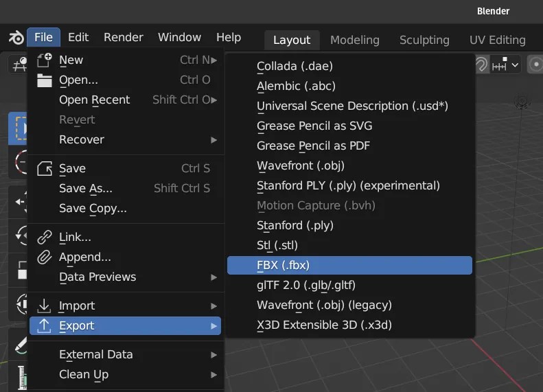Expand the Clean Up submenu arrow
Screen dimensions: 543x392
point(214,375)
